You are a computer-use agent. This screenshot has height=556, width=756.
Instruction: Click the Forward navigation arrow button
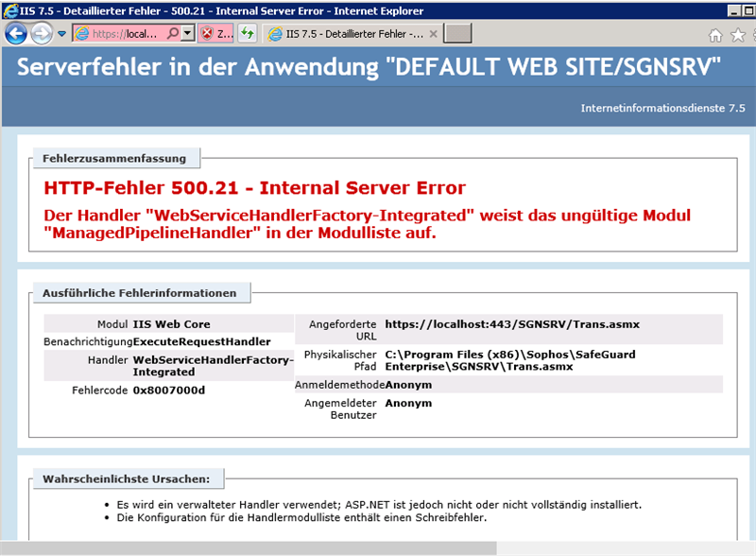[x=42, y=34]
